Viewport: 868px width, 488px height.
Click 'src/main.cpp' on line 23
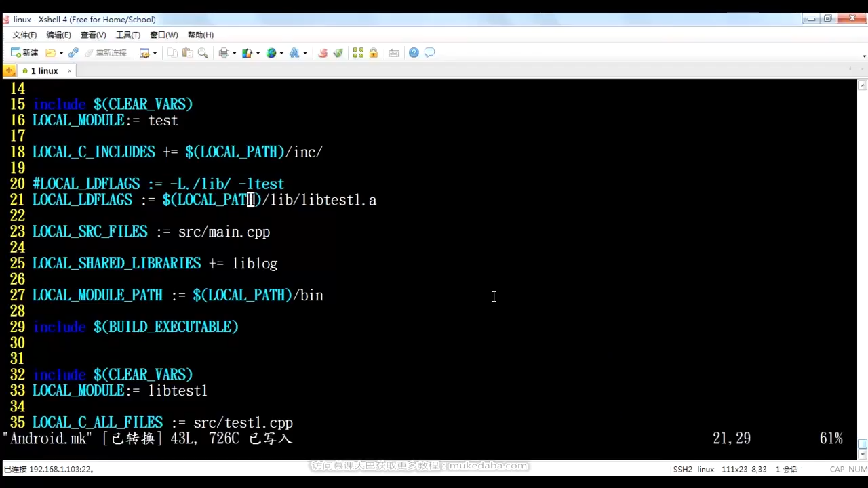pos(224,232)
